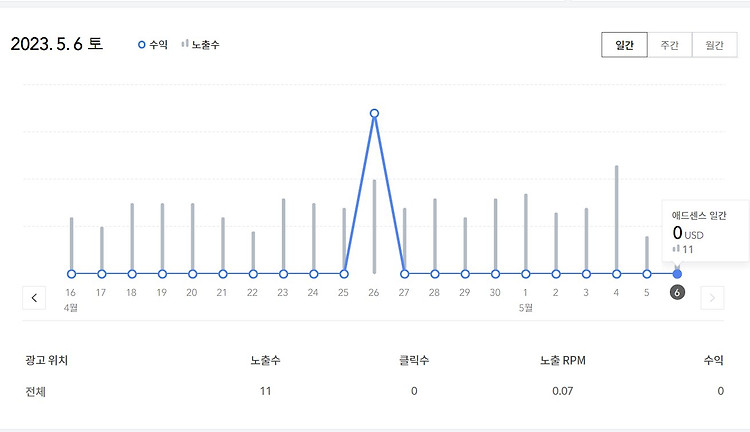Select data point for May 3
Image resolution: width=750 pixels, height=432 pixels.
click(x=586, y=274)
